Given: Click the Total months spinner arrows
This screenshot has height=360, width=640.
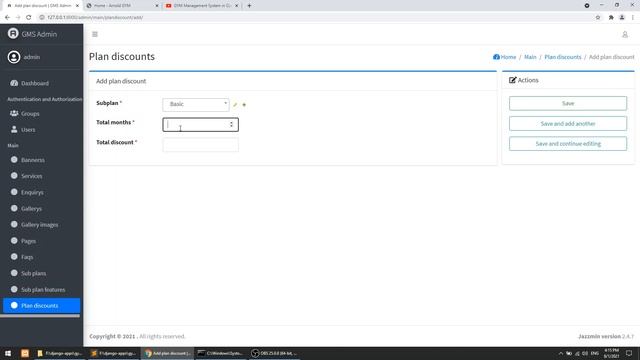Looking at the screenshot, I should 231,124.
